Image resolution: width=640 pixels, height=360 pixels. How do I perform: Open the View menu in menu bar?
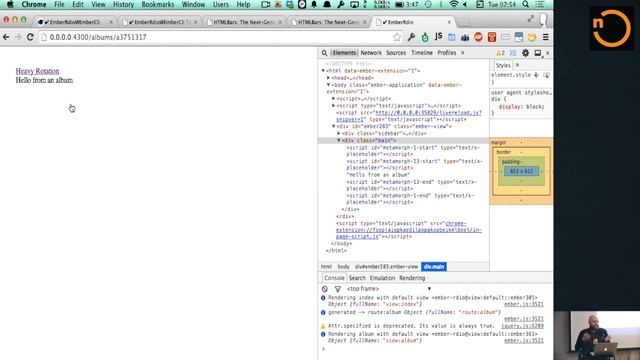[x=98, y=4]
